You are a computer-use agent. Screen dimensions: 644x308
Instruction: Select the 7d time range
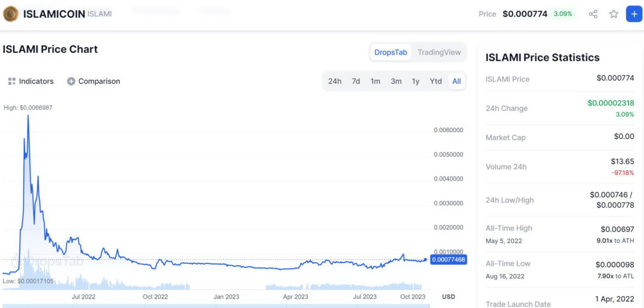[356, 81]
